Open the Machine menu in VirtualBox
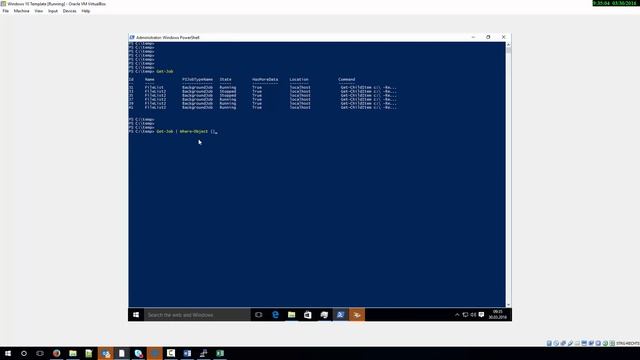This screenshot has width=640, height=360. click(x=22, y=11)
